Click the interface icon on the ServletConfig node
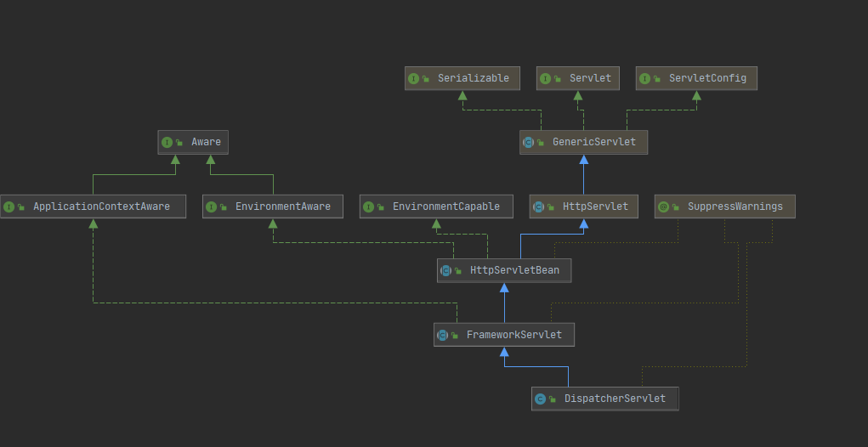This screenshot has width=868, height=447. point(644,78)
